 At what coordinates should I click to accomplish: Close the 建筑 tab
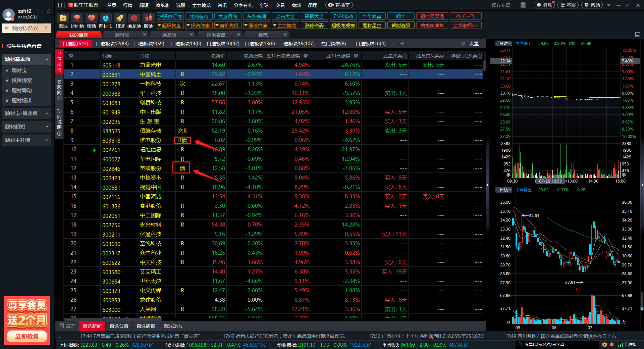pos(285,35)
